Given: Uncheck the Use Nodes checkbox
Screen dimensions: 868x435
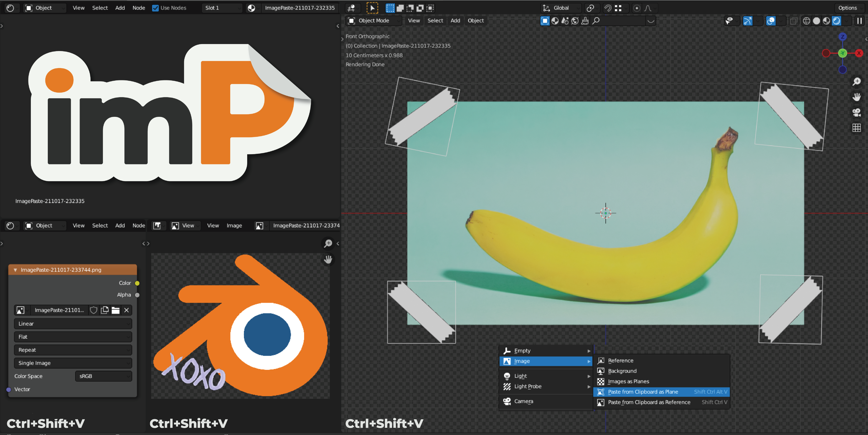Looking at the screenshot, I should point(155,8).
